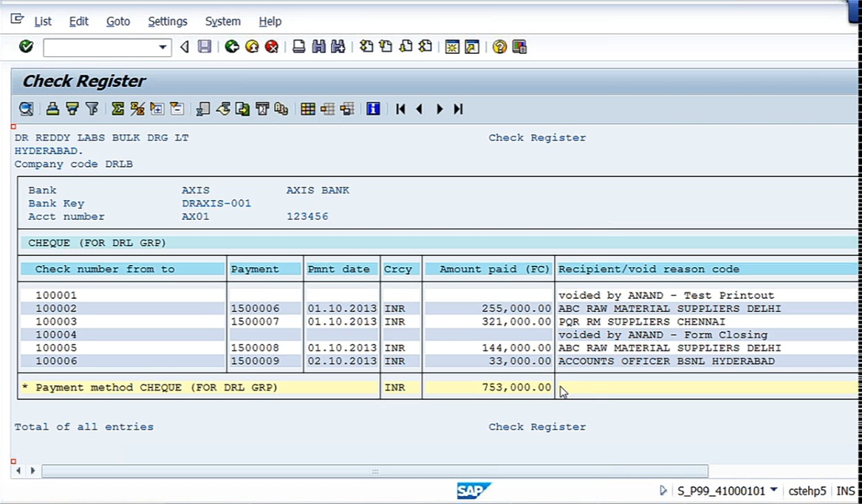Click the Subtotals icon

(x=137, y=108)
